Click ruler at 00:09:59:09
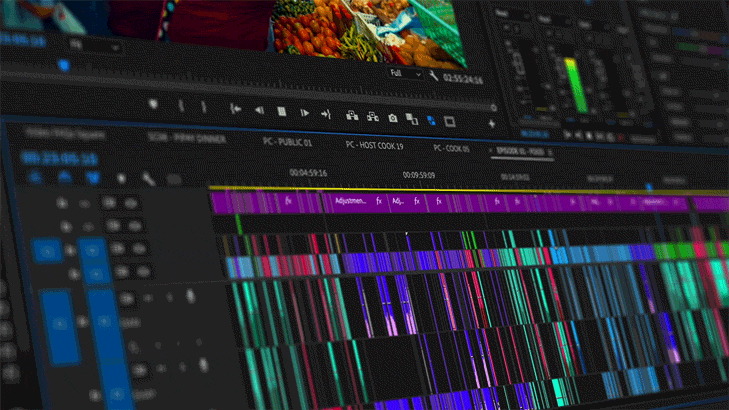 [x=419, y=175]
